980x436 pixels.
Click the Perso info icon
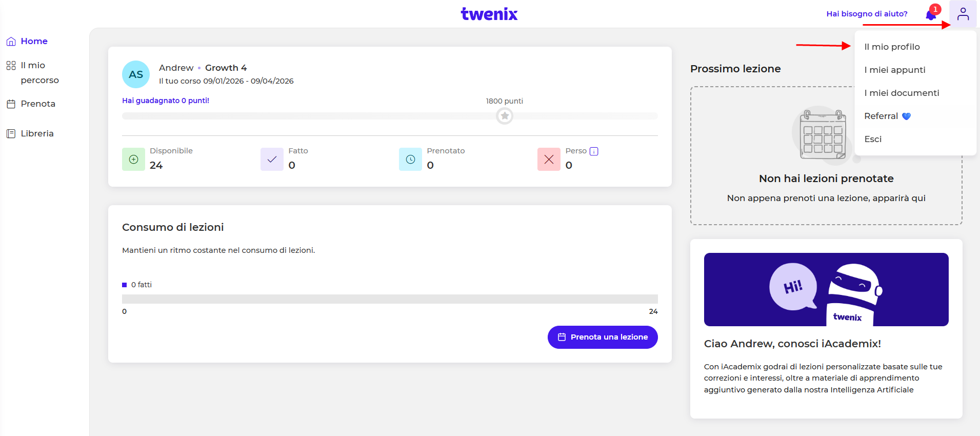[x=594, y=151]
